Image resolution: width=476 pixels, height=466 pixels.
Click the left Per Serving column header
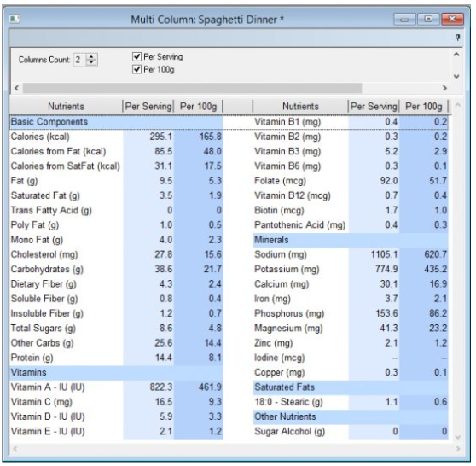coord(148,107)
